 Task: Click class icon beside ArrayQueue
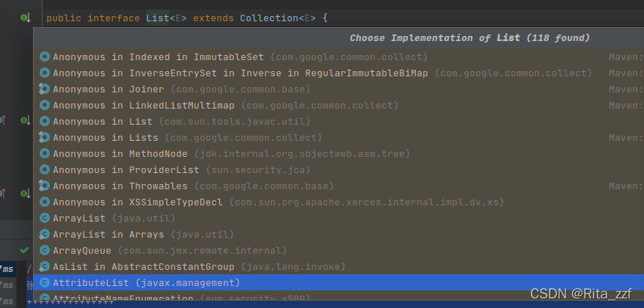pos(44,251)
